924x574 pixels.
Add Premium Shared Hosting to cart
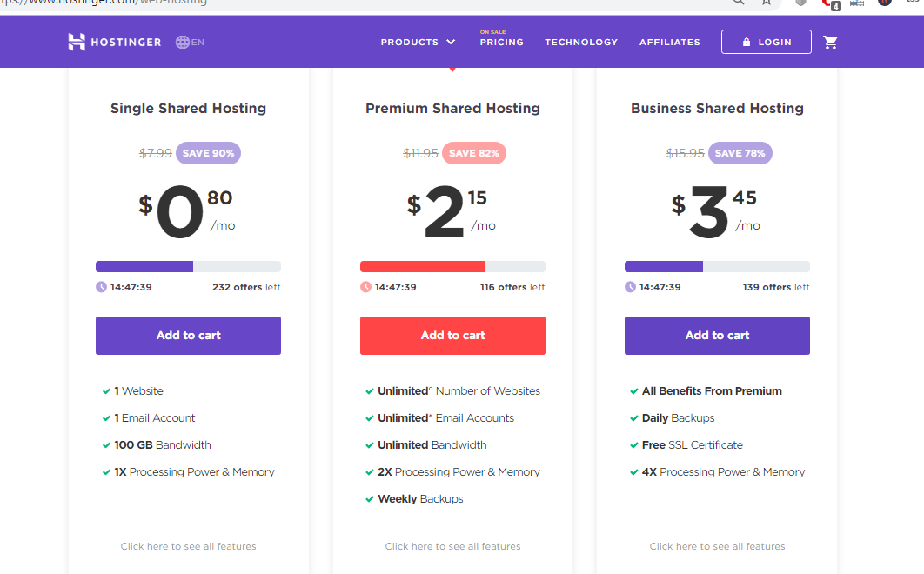(452, 336)
